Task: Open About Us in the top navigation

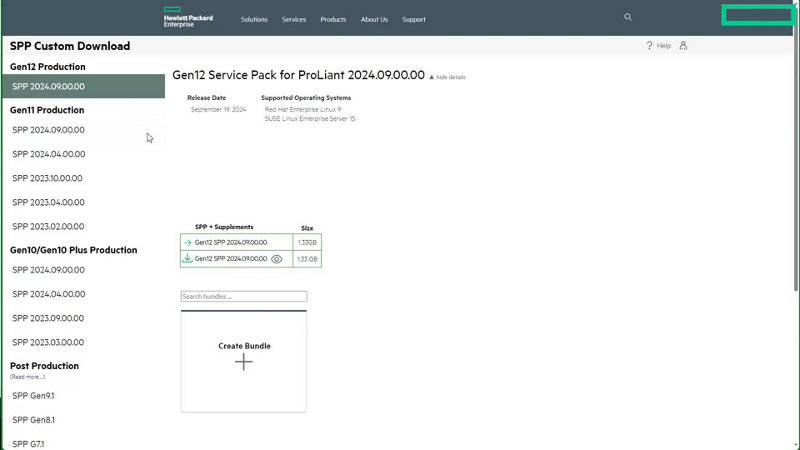Action: pyautogui.click(x=374, y=19)
